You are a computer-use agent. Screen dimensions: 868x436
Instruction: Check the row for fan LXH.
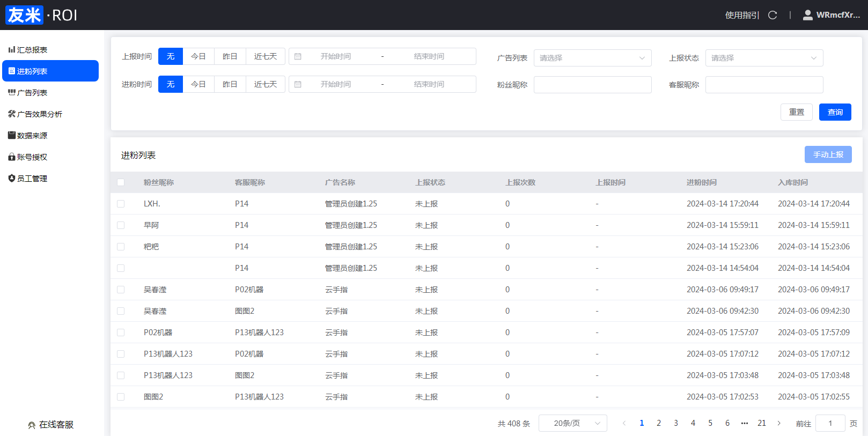coord(121,204)
